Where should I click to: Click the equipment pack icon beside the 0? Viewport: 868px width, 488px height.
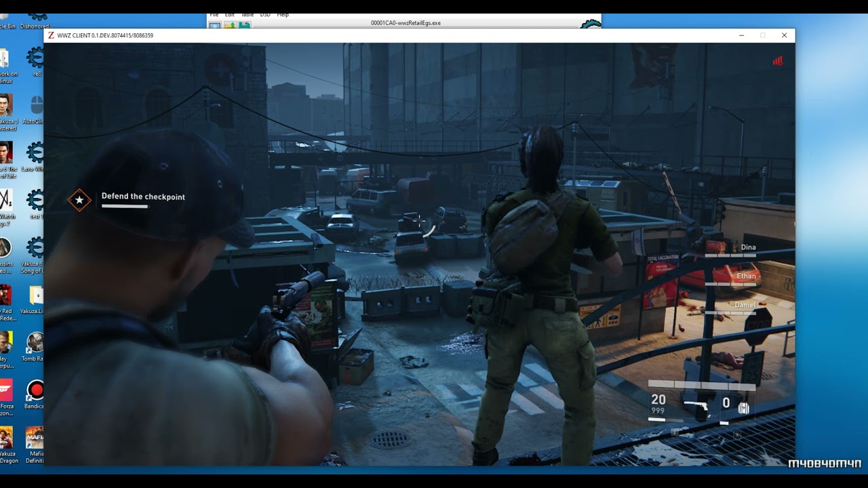[x=743, y=407]
